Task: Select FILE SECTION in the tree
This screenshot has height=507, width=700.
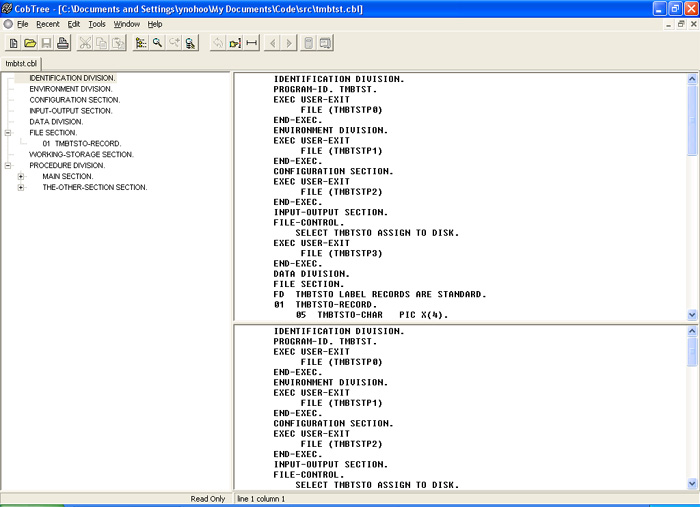Action: (53, 133)
